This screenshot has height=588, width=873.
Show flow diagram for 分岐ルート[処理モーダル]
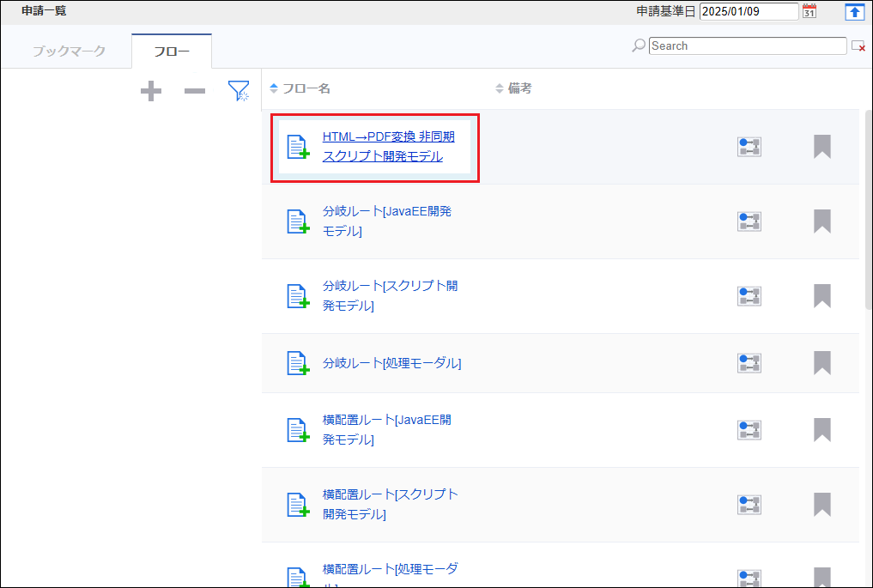click(x=749, y=363)
